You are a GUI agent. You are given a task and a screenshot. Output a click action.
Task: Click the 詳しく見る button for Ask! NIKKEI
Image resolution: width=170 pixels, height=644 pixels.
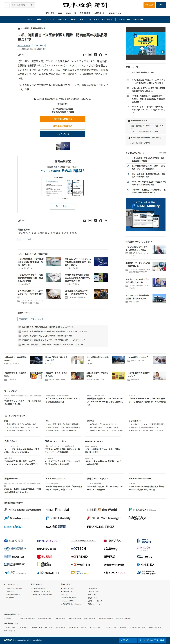coord(63,206)
